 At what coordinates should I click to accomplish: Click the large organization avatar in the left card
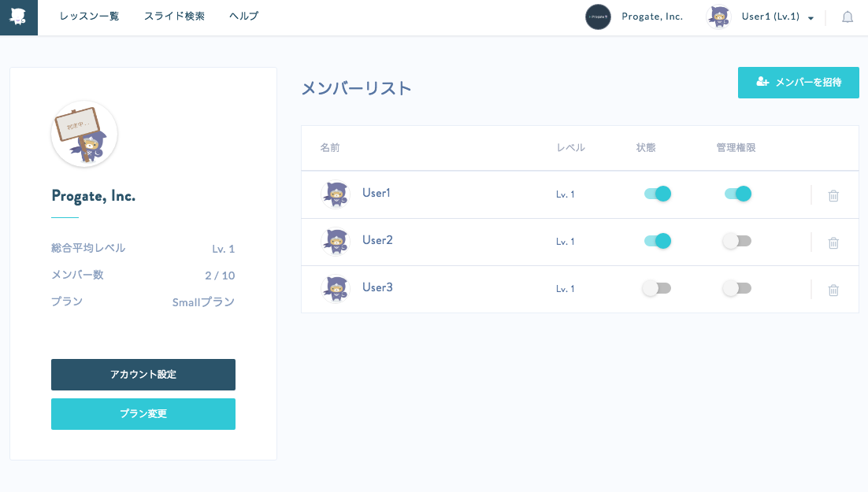[84, 134]
